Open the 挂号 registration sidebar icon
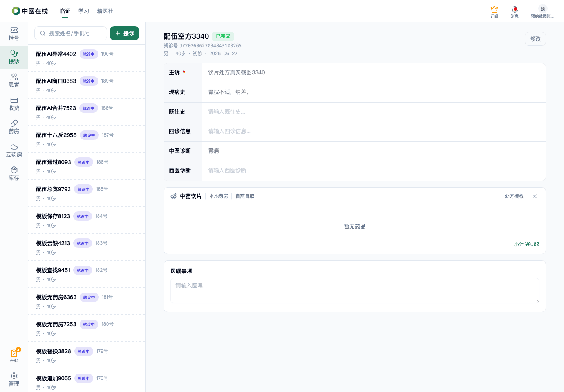 [x=14, y=34]
